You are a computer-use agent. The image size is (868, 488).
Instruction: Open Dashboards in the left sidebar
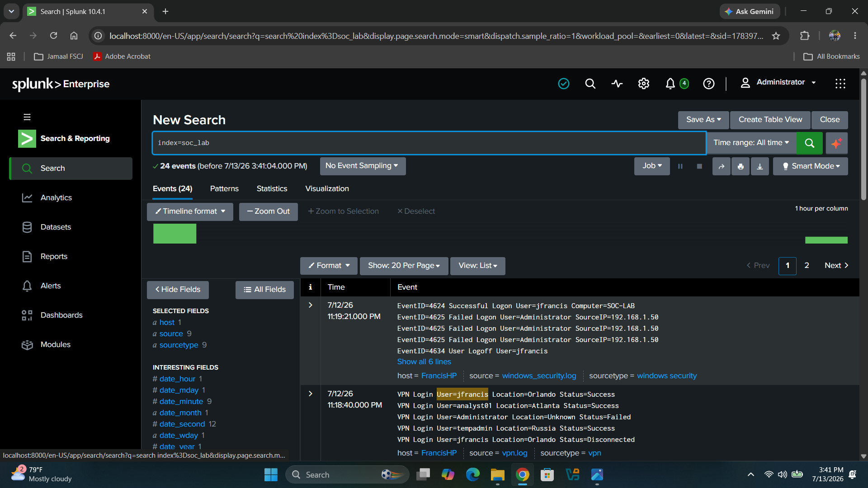coord(61,315)
